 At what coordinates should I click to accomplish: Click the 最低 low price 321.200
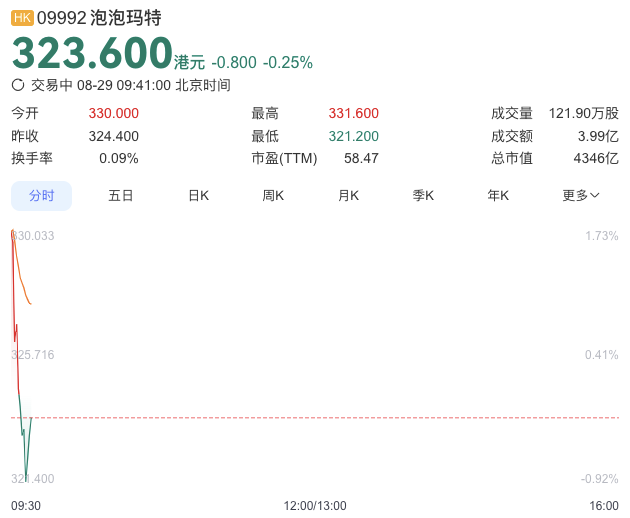click(353, 136)
